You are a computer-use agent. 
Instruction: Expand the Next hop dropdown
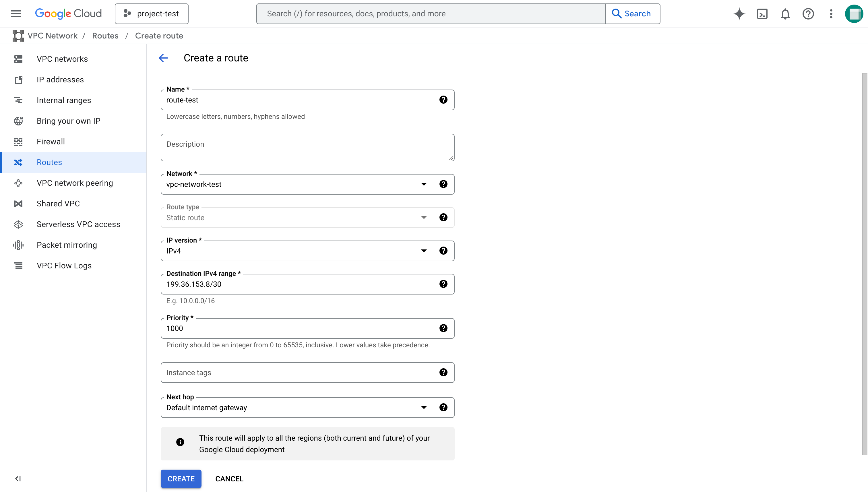[423, 408]
